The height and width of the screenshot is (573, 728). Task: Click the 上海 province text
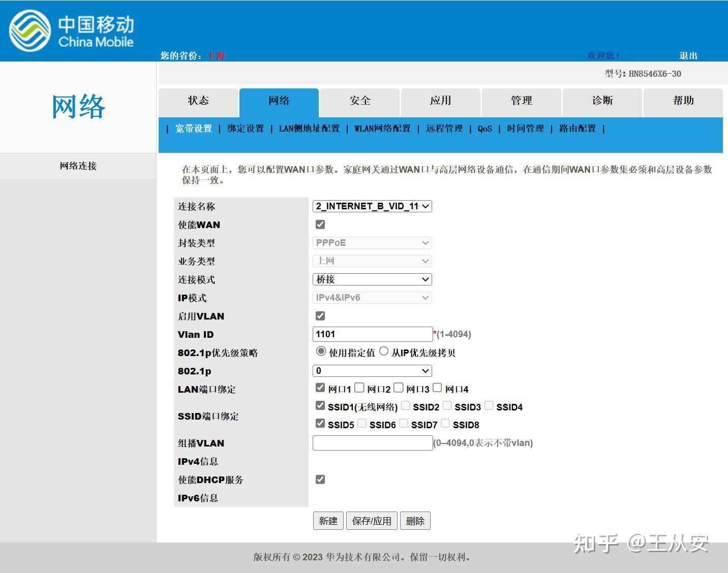coord(217,55)
